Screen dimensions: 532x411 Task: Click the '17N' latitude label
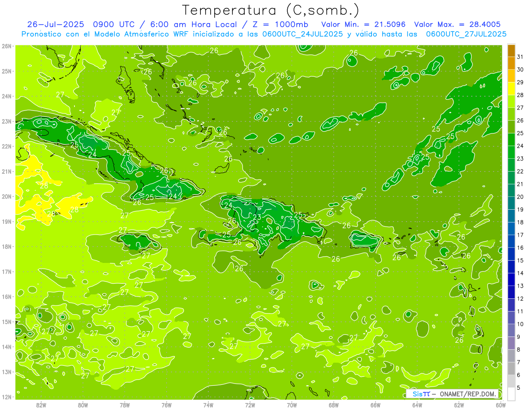pyautogui.click(x=7, y=271)
